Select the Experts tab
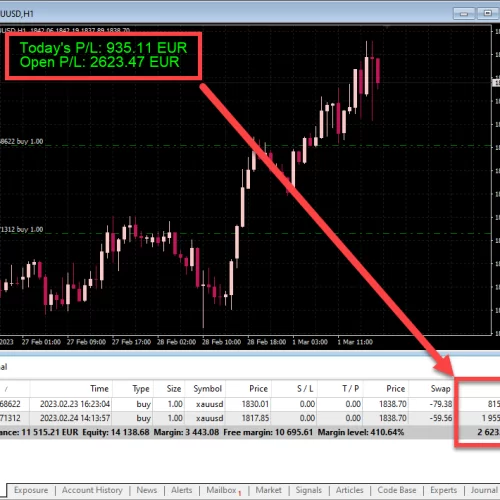The height and width of the screenshot is (500, 500). click(x=443, y=490)
